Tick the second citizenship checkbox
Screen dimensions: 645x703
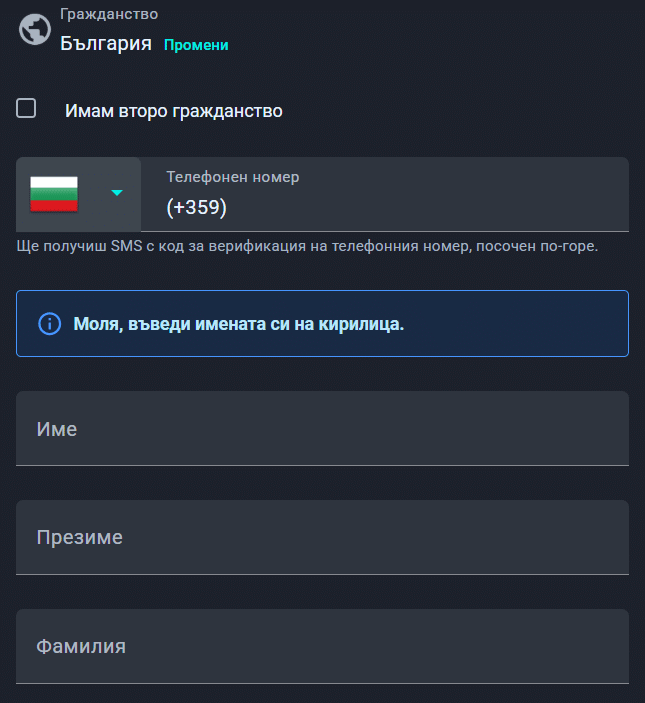(x=27, y=109)
